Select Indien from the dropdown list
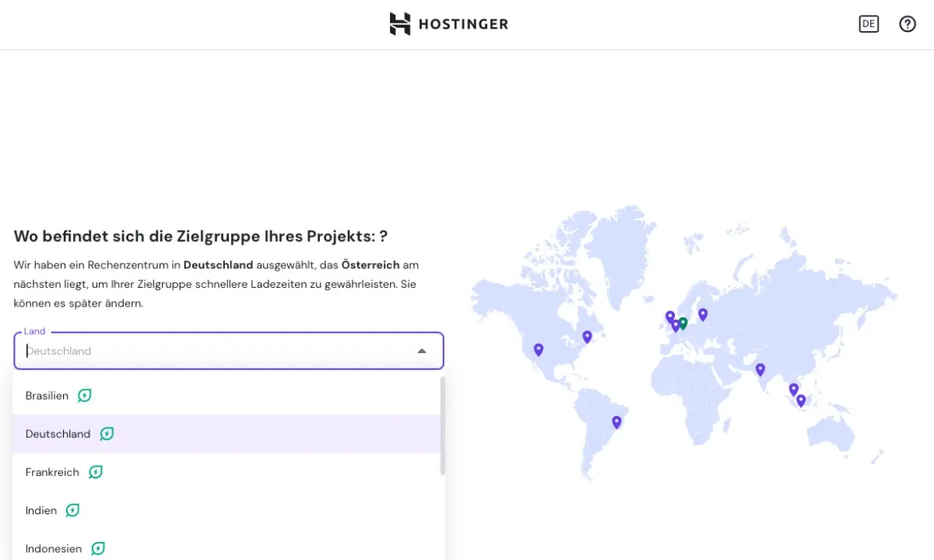The height and width of the screenshot is (560, 934). click(41, 510)
